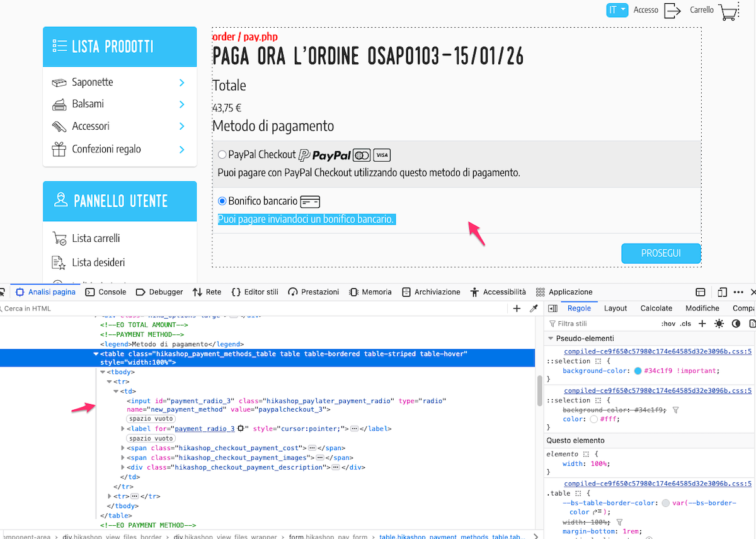Toggle light color scheme simulation icon

click(719, 324)
